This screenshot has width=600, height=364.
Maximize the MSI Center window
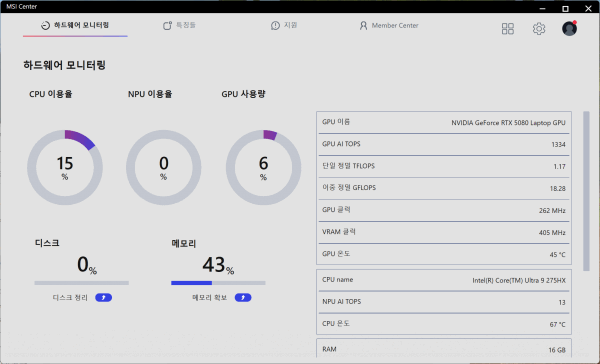click(565, 8)
